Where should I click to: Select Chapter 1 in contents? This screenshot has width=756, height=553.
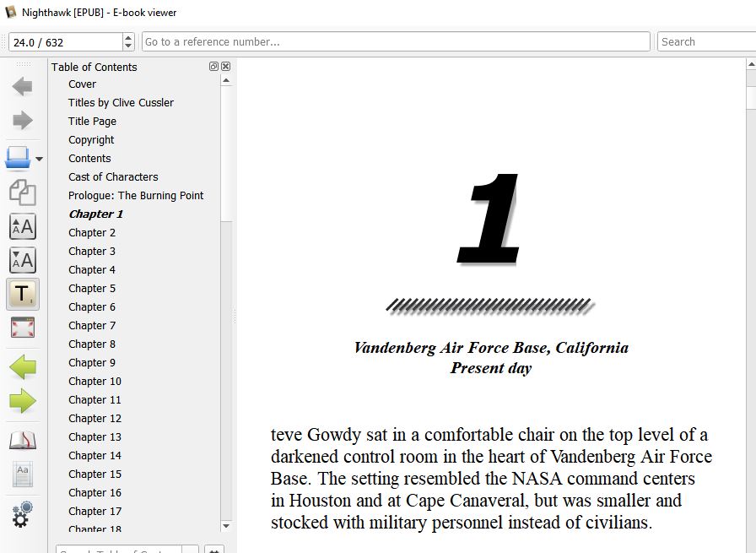(x=96, y=214)
